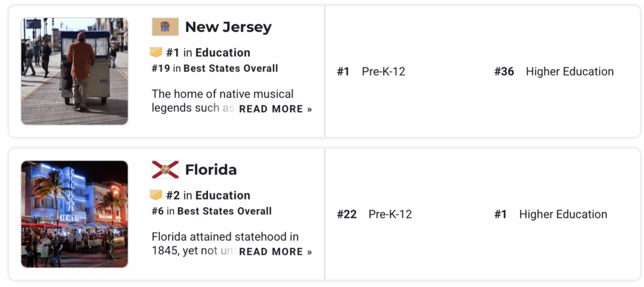The image size is (644, 287).
Task: Click New Jersey's gold Education badge icon
Action: click(156, 52)
